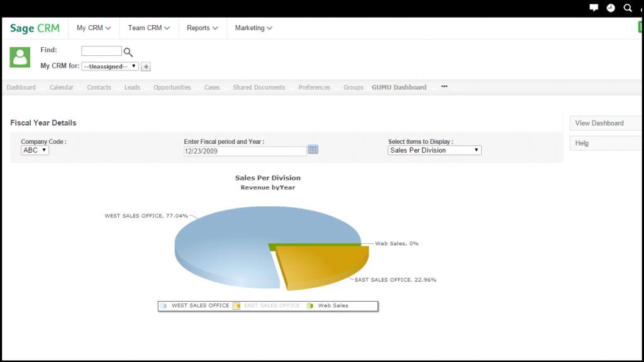Toggle Web Sales legend marker
Screen dimensions: 644x362
point(310,306)
